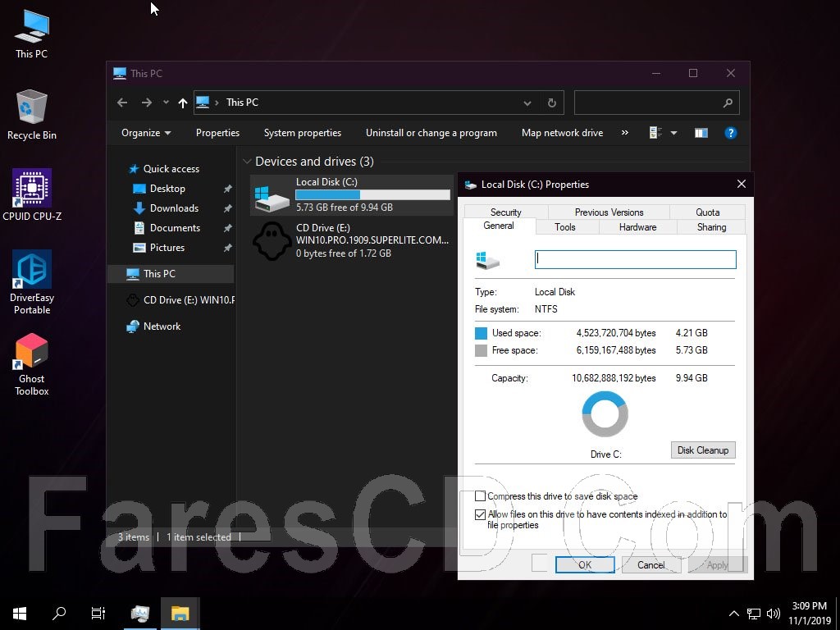Click the address bar path chevron
840x630 pixels.
click(217, 103)
